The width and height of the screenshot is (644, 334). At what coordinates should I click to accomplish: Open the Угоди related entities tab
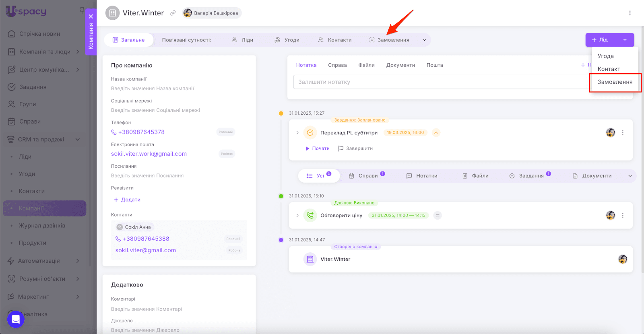287,40
